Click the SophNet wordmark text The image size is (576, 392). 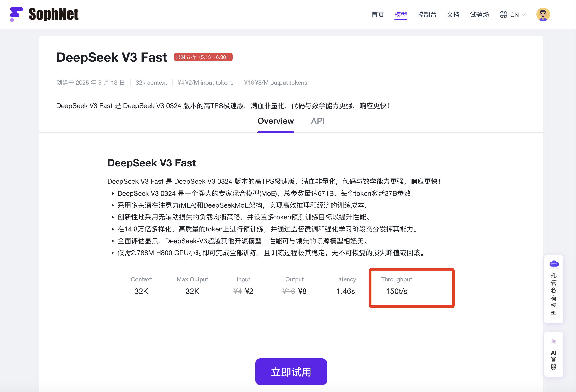[53, 14]
